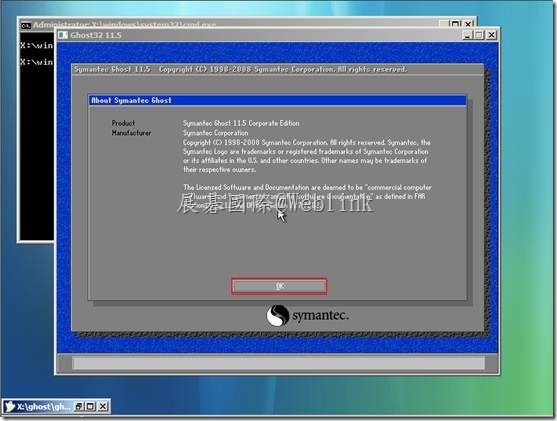Minimize the Ghost32 11.5 window
The width and height of the screenshot is (557, 421).
[467, 35]
